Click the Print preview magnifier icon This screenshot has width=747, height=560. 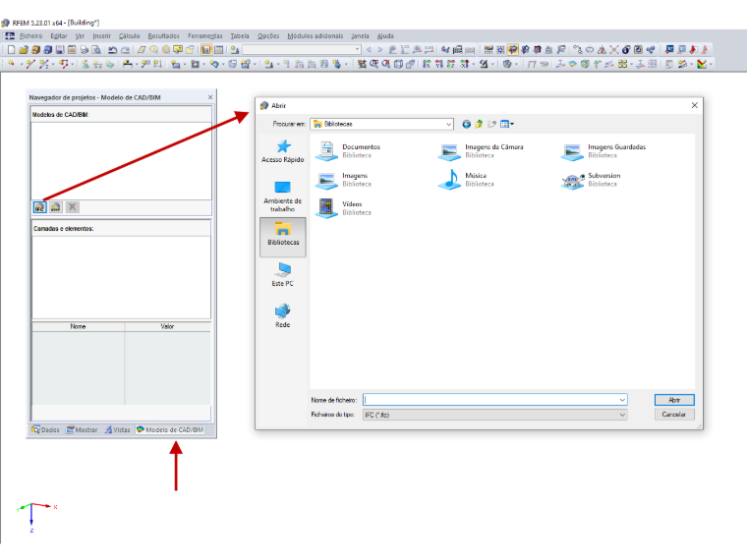coord(96,49)
